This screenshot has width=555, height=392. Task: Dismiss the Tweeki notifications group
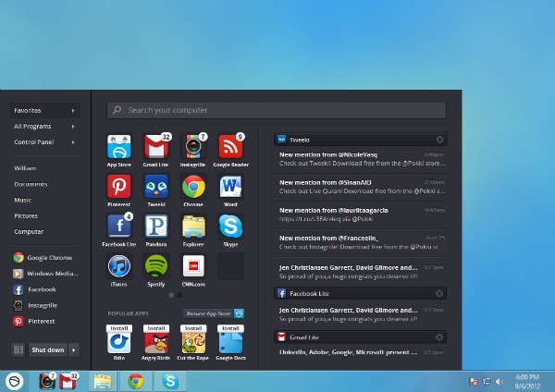[x=439, y=140]
